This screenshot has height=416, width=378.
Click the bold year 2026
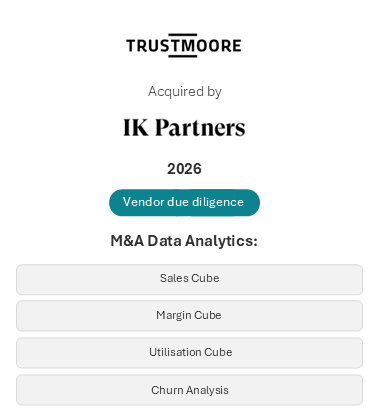[184, 169]
